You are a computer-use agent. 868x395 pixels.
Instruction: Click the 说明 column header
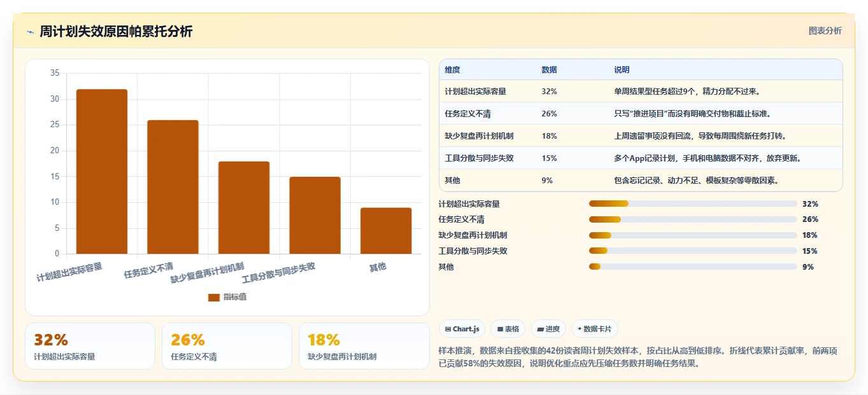point(622,70)
